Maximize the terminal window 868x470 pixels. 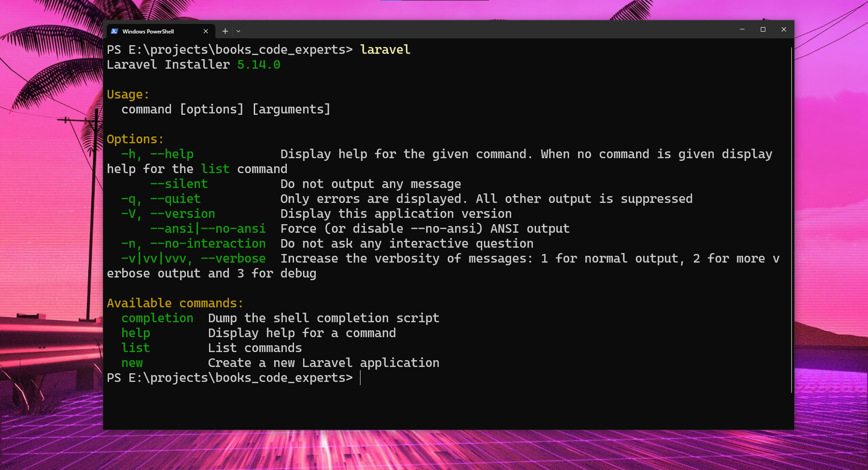click(763, 29)
